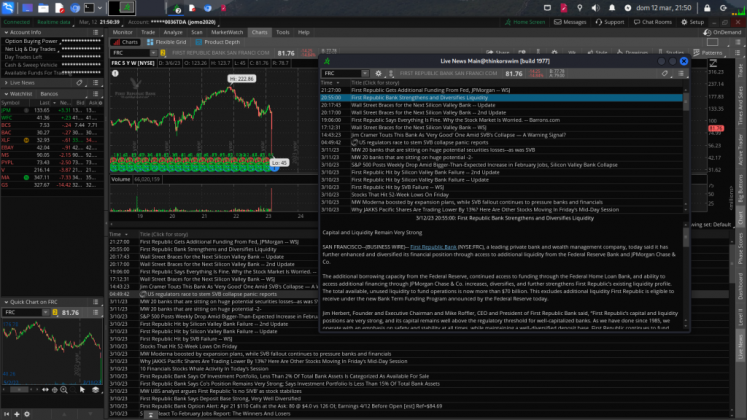Image resolution: width=747 pixels, height=420 pixels.
Task: Select the Bancos watchlist name
Action: (49, 94)
